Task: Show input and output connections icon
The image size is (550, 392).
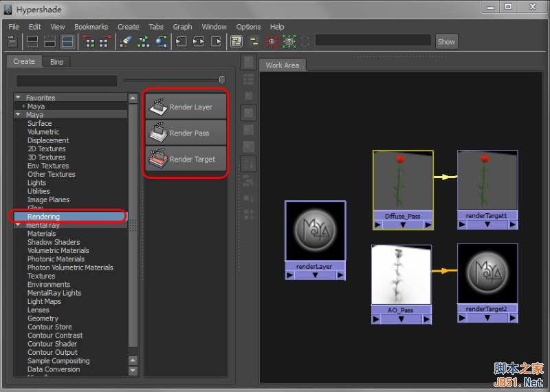Action: pos(199,42)
